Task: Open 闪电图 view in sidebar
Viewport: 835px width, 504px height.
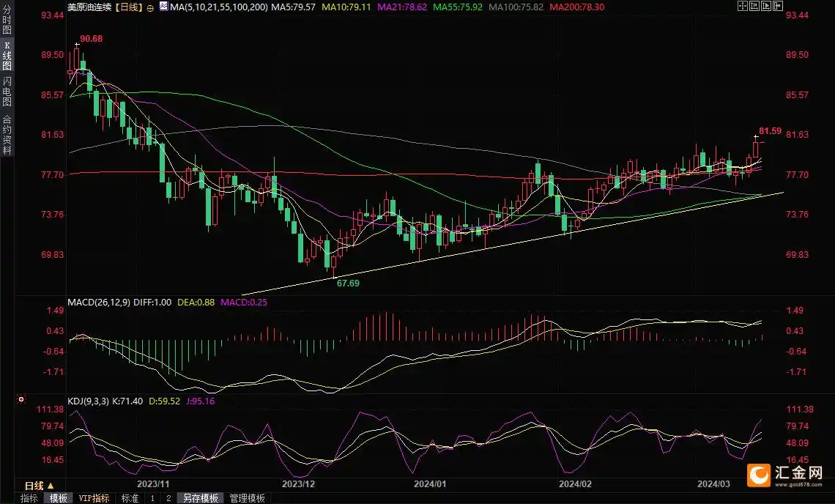Action: pos(7,92)
